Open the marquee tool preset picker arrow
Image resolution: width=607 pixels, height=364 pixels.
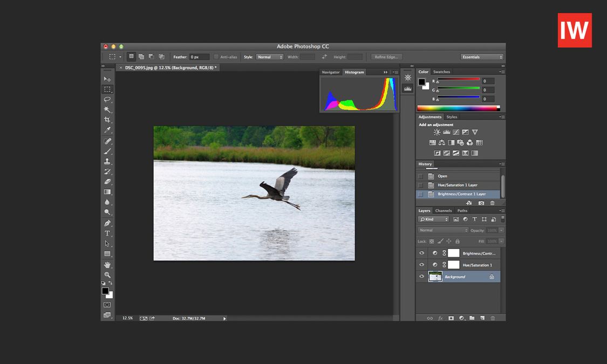[x=120, y=57]
